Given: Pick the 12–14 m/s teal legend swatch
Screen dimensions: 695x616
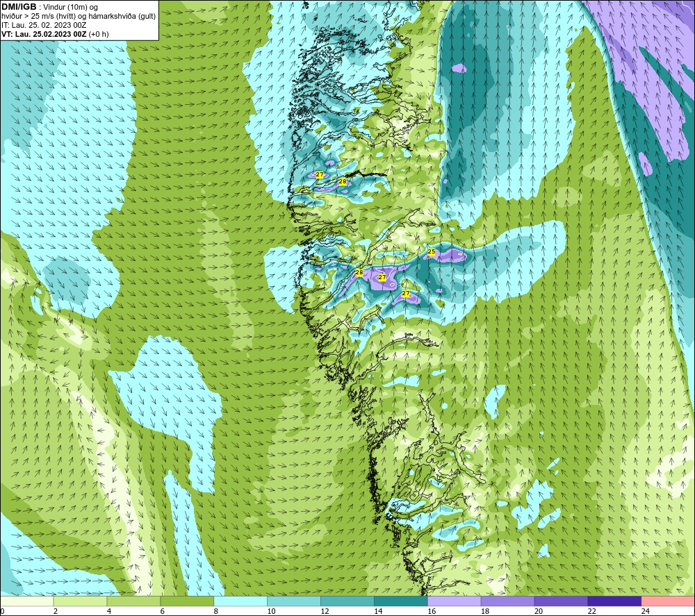Looking at the screenshot, I should coord(347,601).
